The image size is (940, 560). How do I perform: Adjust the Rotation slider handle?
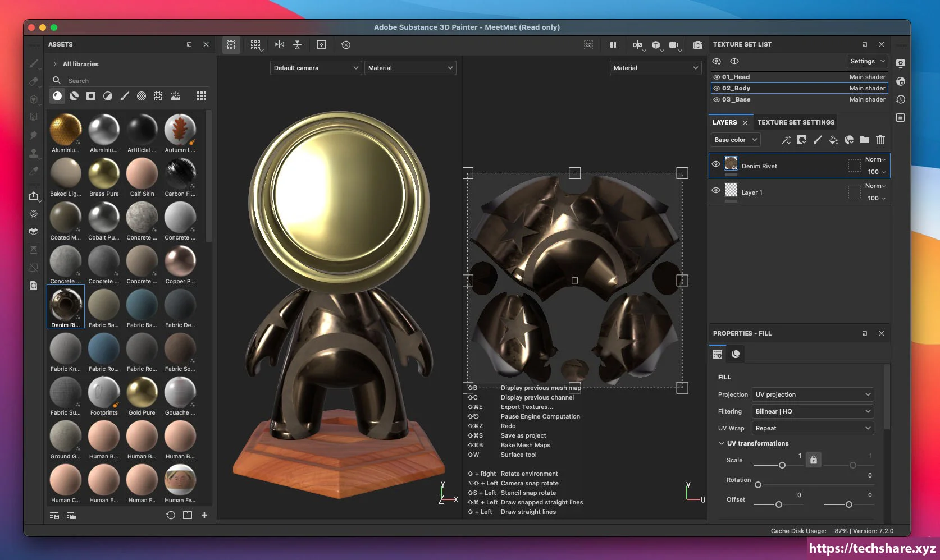[x=758, y=485]
